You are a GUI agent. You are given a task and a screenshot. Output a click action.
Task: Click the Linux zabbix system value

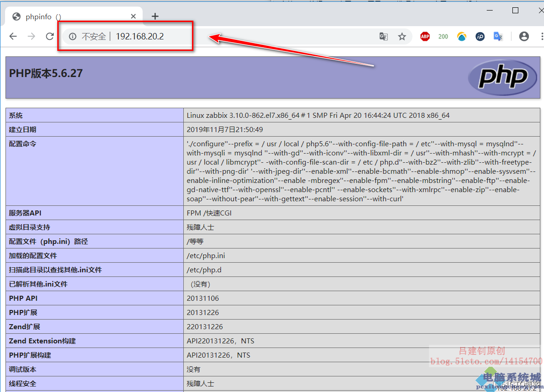pos(318,115)
